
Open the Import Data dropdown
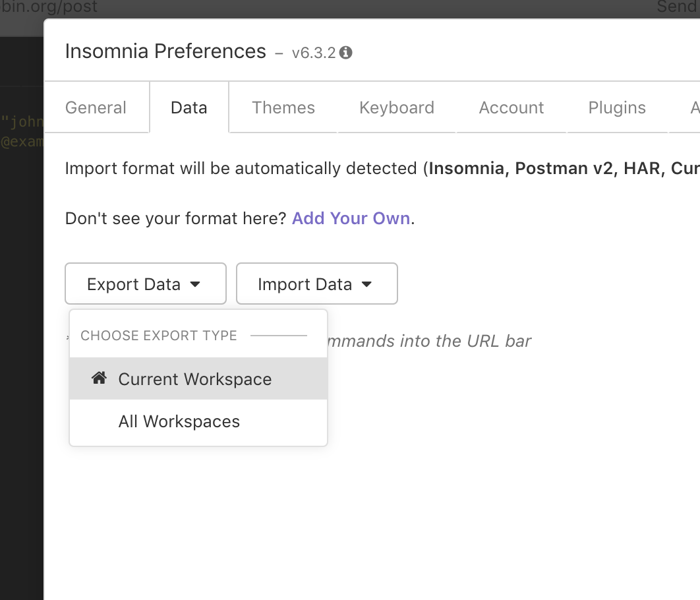pyautogui.click(x=317, y=284)
